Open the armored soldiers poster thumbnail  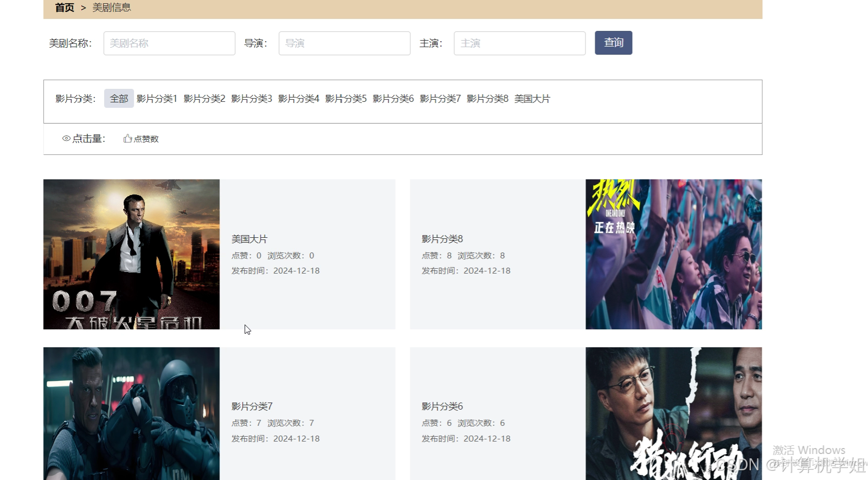click(131, 413)
